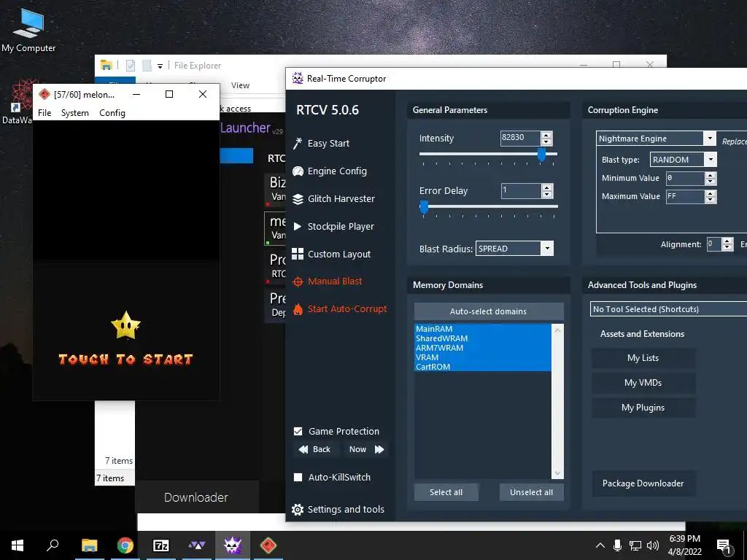The image size is (747, 560).
Task: Select MainRAM memory domain
Action: [x=483, y=329]
